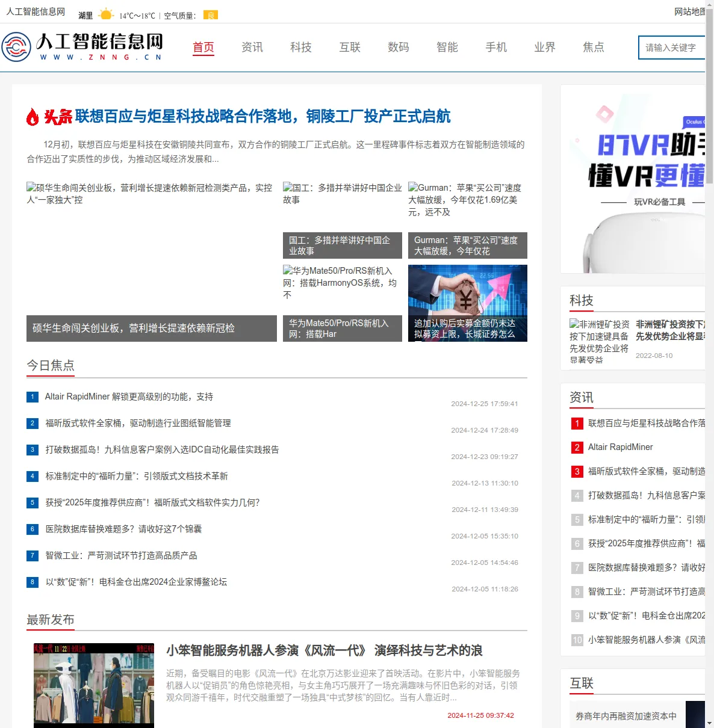Screen dimensions: 714x728
Task: Open article 以“数”促“新”电科金仓
Action: (x=136, y=582)
